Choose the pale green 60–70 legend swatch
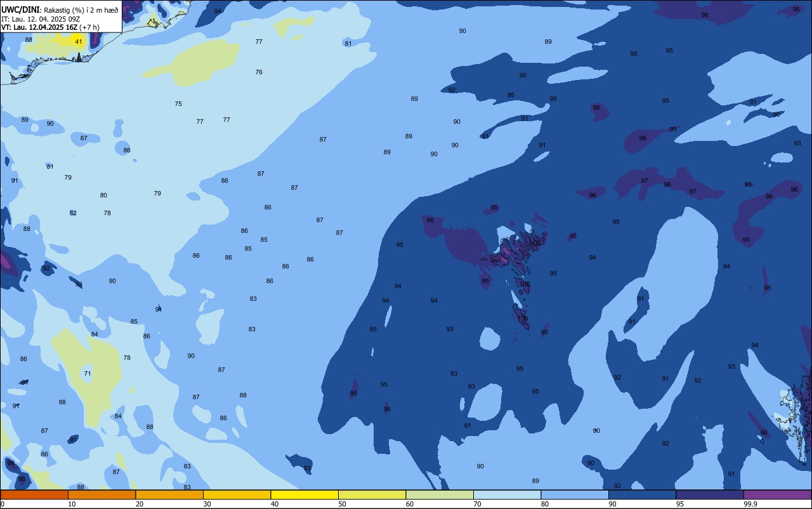 pos(440,494)
